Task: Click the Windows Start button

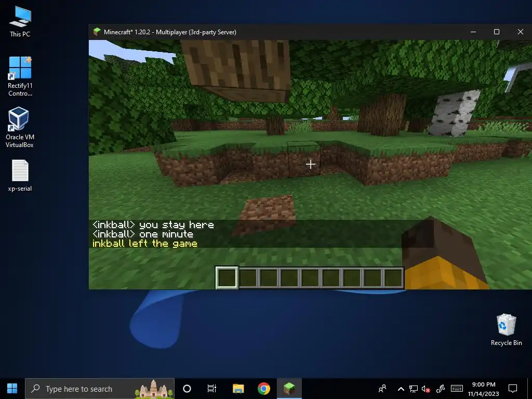Action: coord(12,389)
